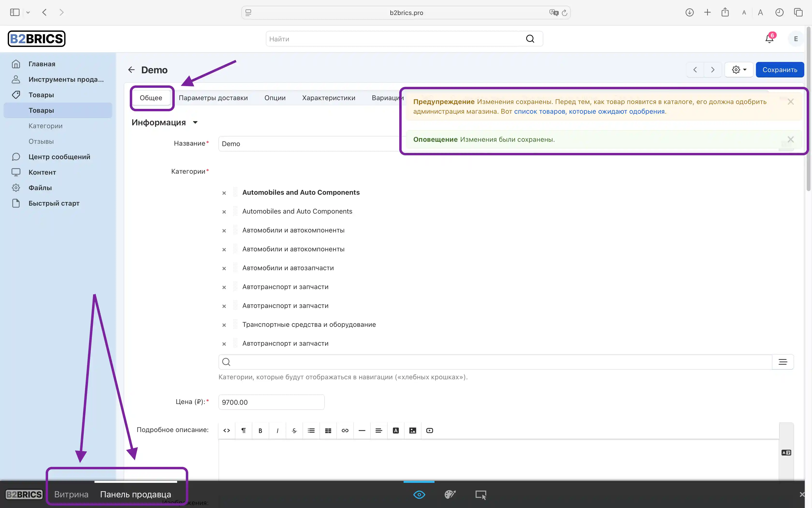This screenshot has width=812, height=508.
Task: Open the text color picker in the editor
Action: (x=396, y=430)
